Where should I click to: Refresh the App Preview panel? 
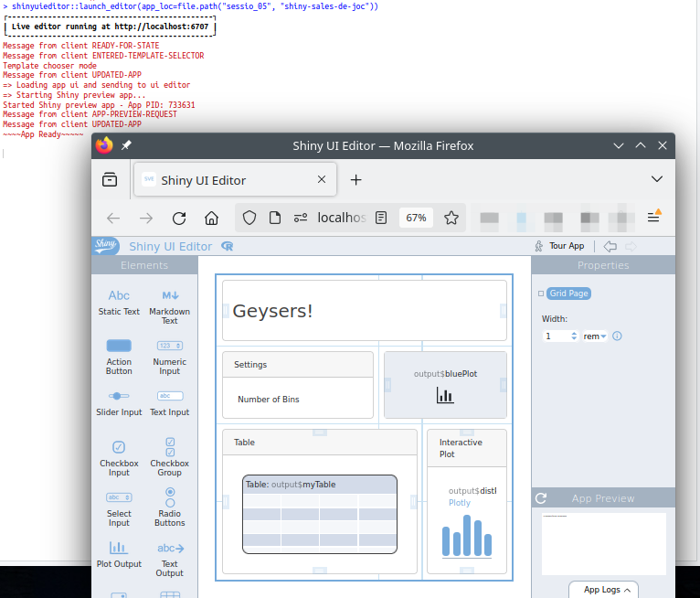point(541,498)
